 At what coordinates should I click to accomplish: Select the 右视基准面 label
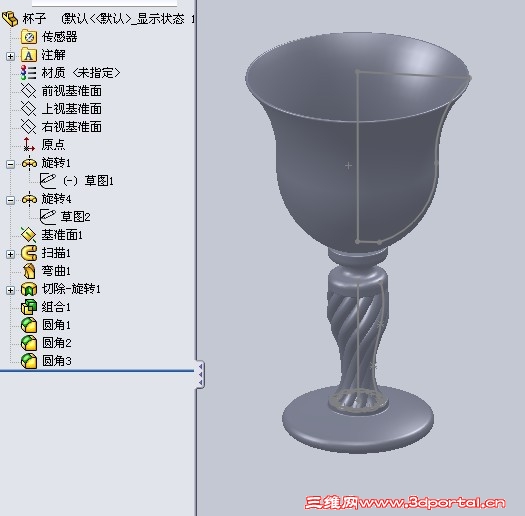click(x=72, y=127)
